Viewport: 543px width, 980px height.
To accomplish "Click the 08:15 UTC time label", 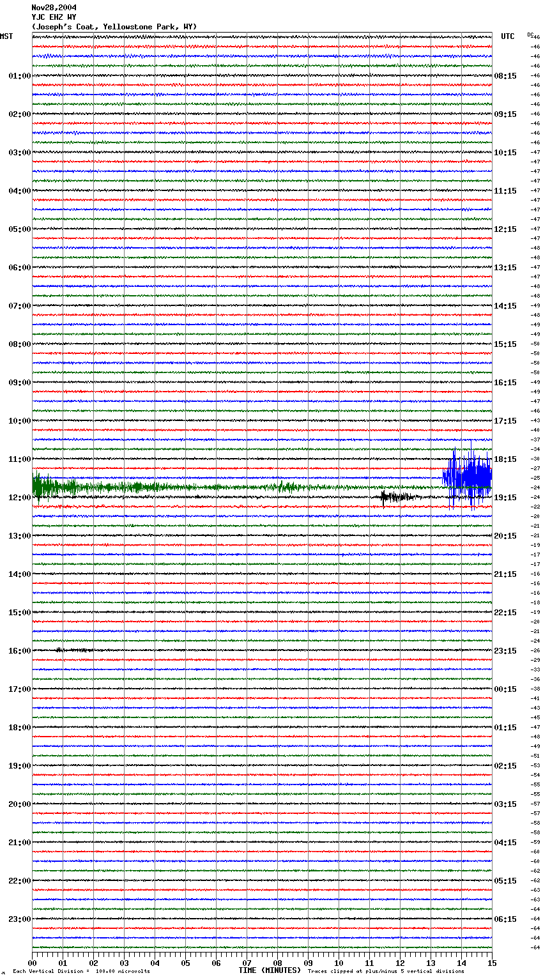I will 505,76.
